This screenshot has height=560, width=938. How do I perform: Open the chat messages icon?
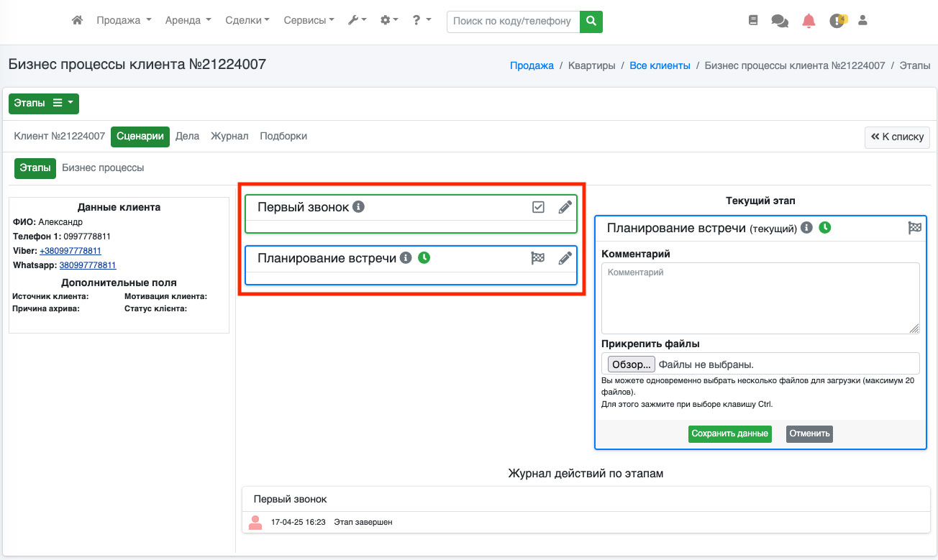pyautogui.click(x=780, y=21)
